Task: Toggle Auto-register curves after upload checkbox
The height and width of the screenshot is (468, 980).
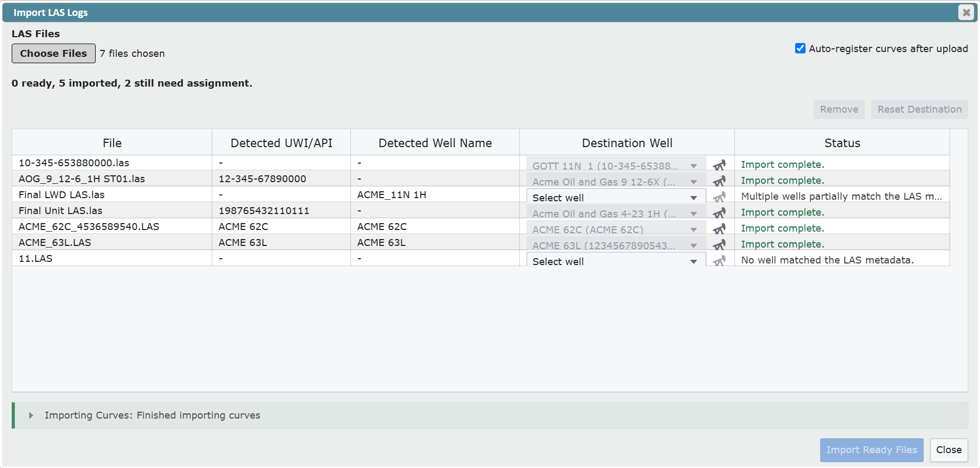Action: tap(800, 48)
